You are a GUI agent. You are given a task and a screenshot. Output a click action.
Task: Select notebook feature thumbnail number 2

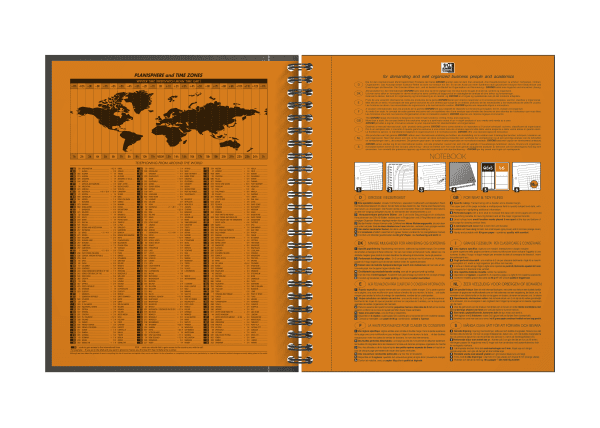click(x=401, y=176)
